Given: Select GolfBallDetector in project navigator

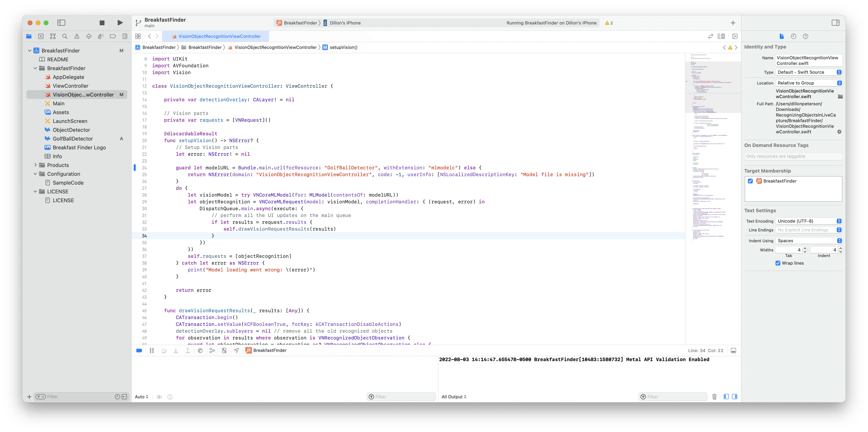Looking at the screenshot, I should coord(72,139).
